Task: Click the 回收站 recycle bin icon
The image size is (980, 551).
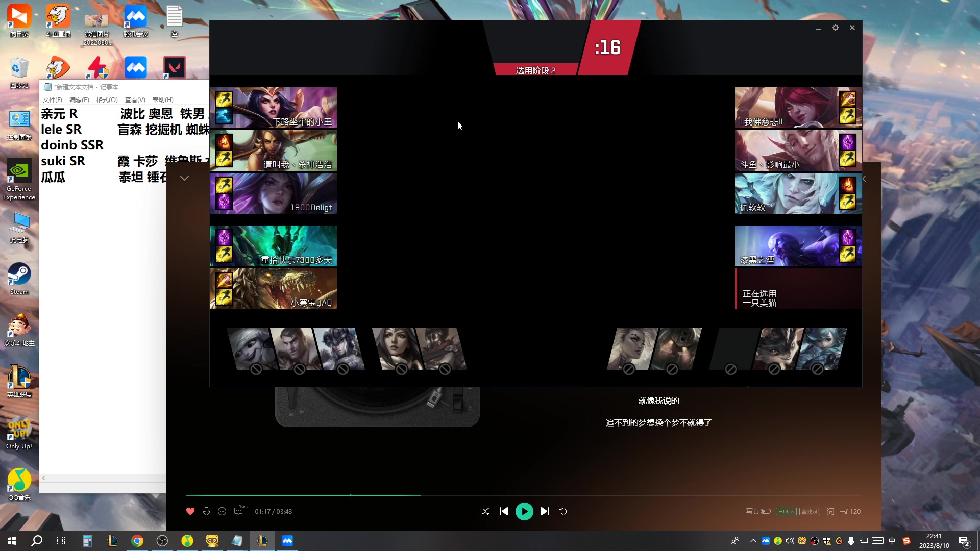Action: (19, 72)
